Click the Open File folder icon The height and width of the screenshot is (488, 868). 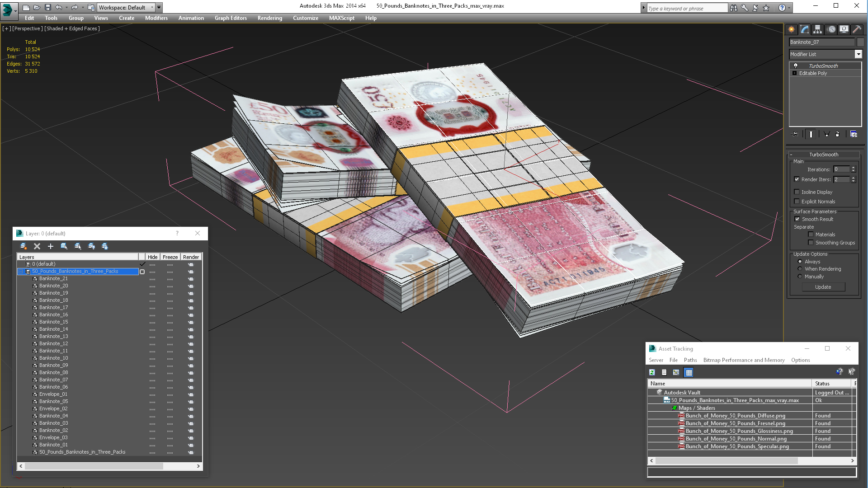pyautogui.click(x=37, y=7)
